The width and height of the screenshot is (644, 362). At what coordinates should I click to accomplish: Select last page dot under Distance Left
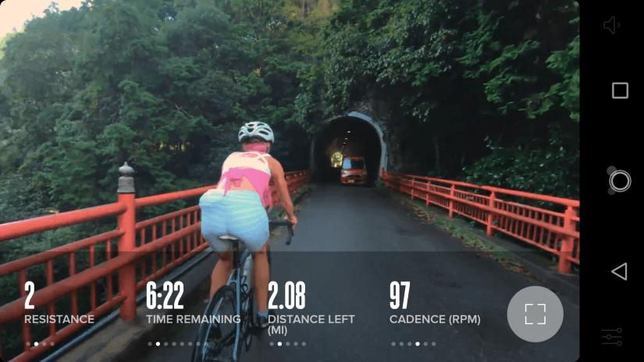[304, 344]
